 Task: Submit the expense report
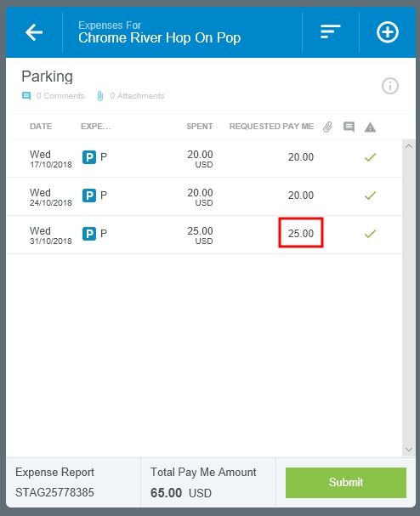[346, 483]
